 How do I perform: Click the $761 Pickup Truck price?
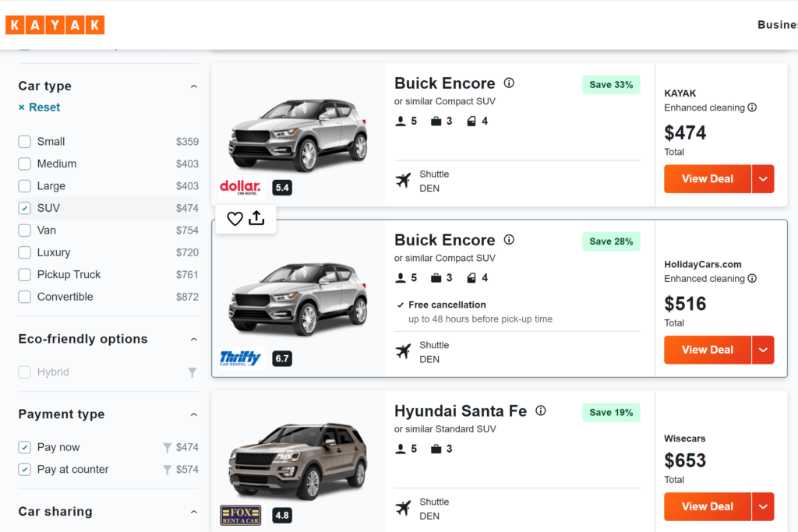(x=187, y=275)
